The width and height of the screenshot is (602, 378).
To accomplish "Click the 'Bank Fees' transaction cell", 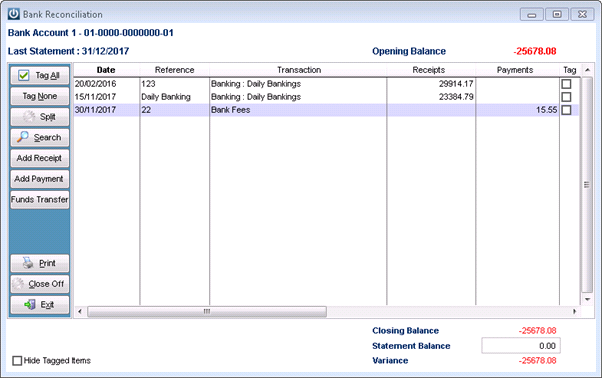I will click(298, 110).
